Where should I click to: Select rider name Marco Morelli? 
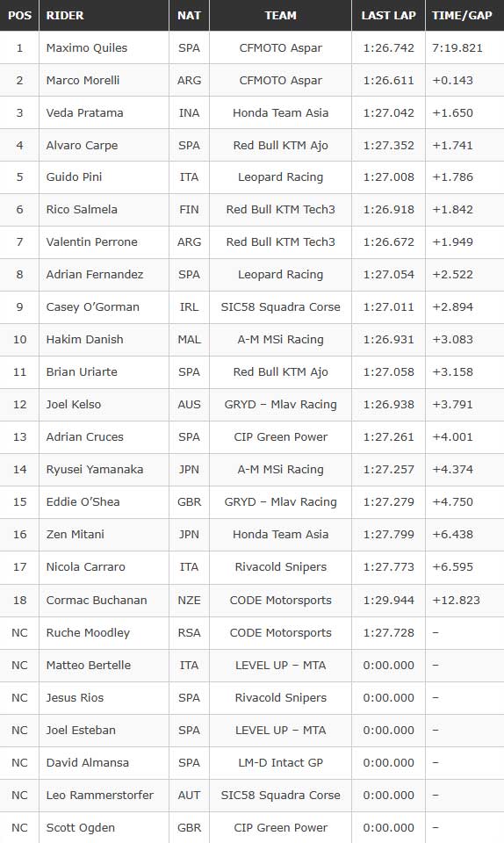tap(83, 80)
